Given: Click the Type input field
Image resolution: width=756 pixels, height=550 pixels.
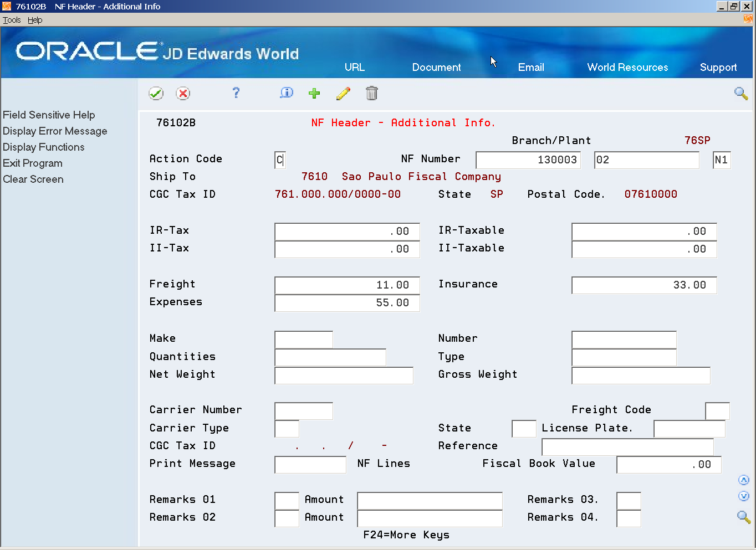Looking at the screenshot, I should click(x=624, y=357).
